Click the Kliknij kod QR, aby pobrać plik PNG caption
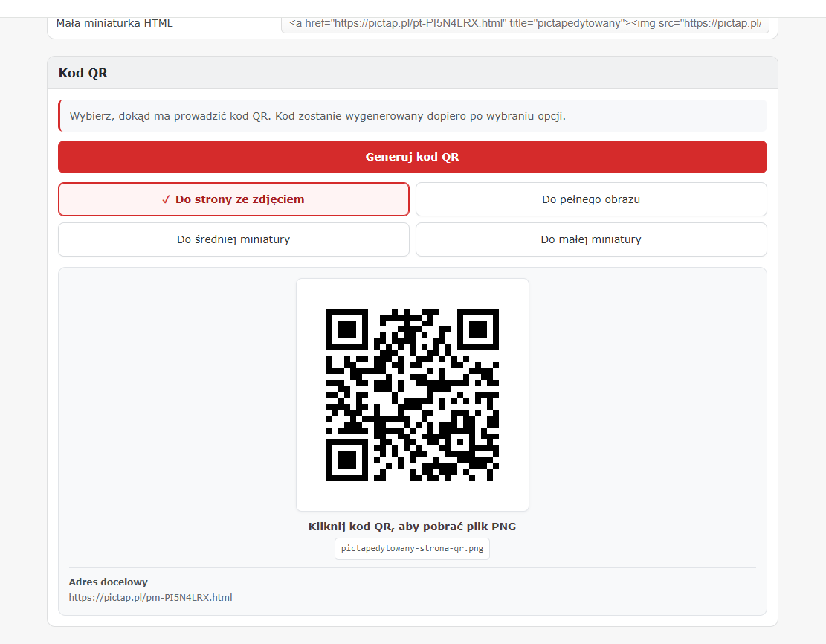 click(x=413, y=527)
